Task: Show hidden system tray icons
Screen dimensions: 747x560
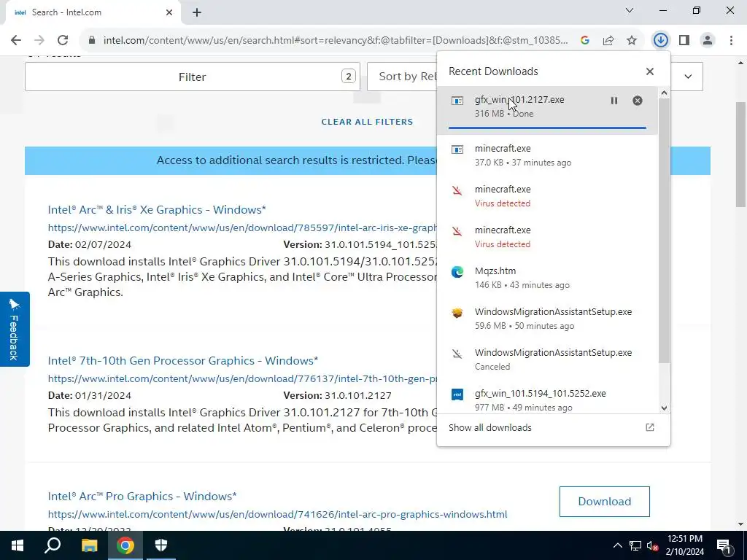Action: [617, 545]
